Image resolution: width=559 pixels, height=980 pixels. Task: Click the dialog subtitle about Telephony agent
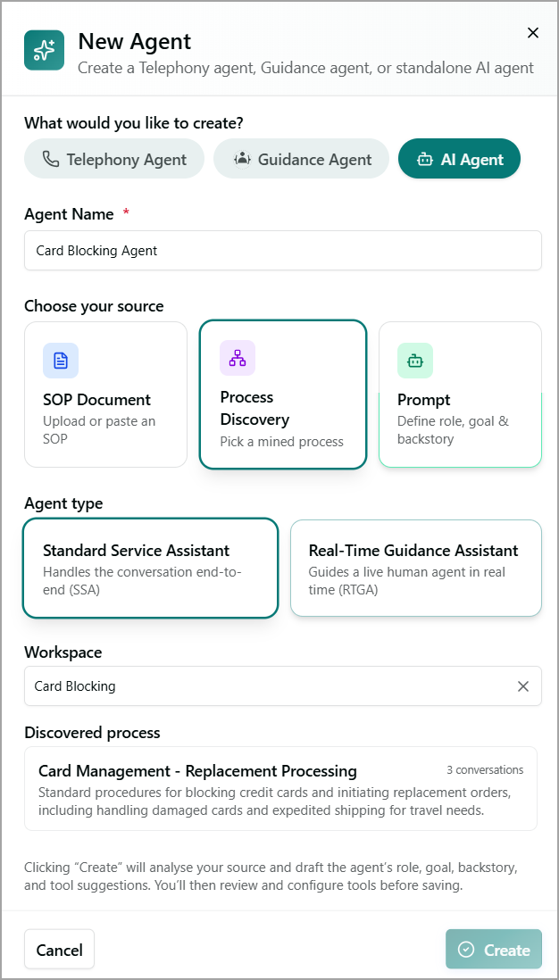click(305, 68)
